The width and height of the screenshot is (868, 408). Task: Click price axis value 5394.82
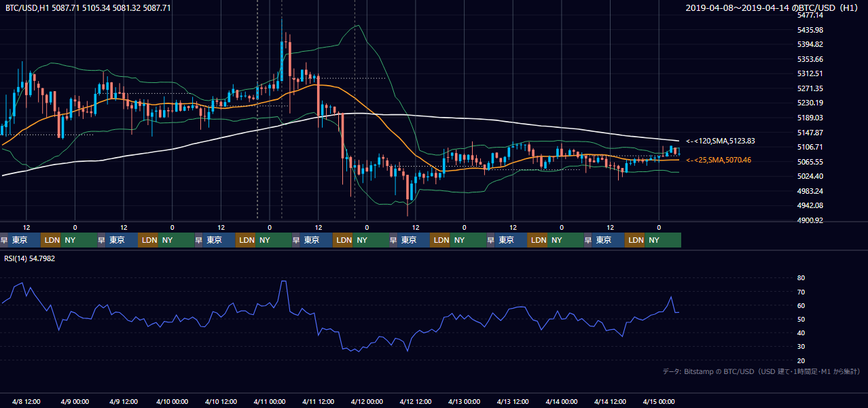pos(810,44)
